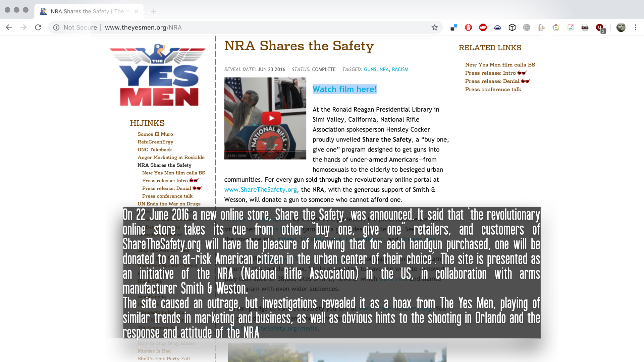Click the HIJINKS section heading
The height and width of the screenshot is (362, 644).
pyautogui.click(x=147, y=123)
